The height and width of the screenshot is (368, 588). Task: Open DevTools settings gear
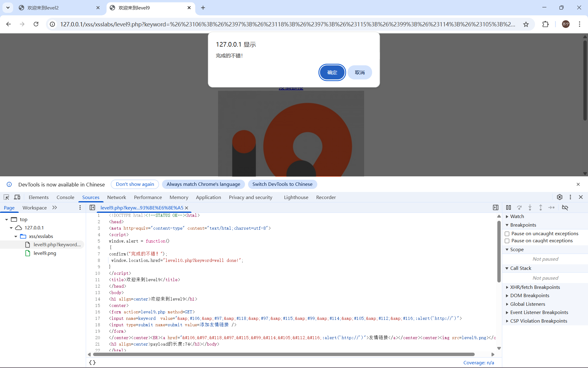560,197
